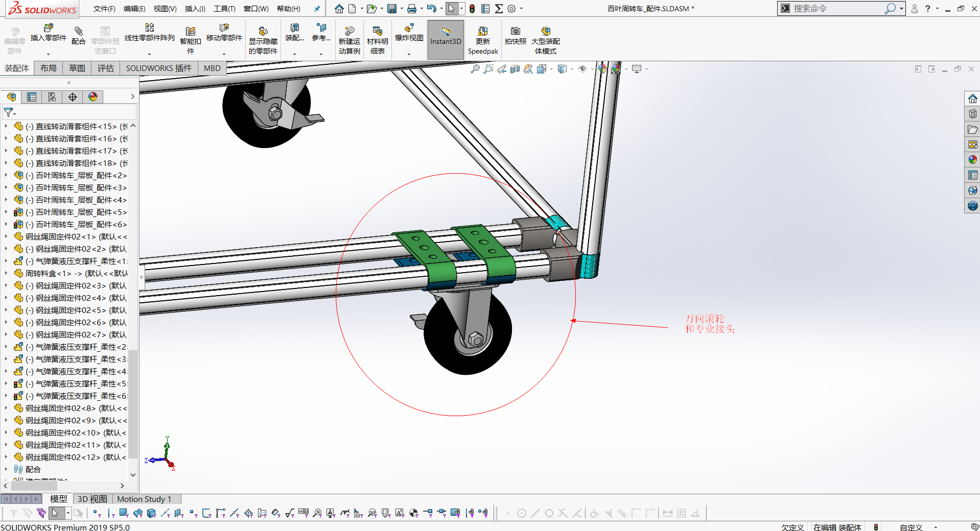This screenshot has height=531, width=980.
Task: Click the Rebuild traffic light icon
Action: tap(472, 9)
